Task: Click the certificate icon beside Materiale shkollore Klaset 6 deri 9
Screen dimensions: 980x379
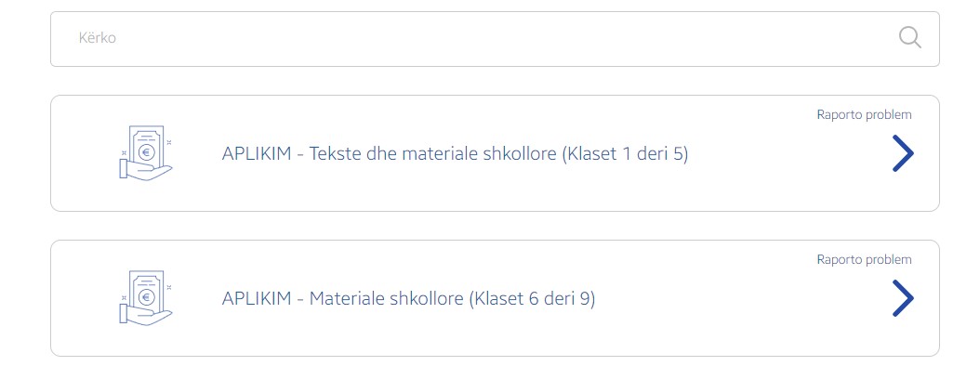Action: coord(146,298)
